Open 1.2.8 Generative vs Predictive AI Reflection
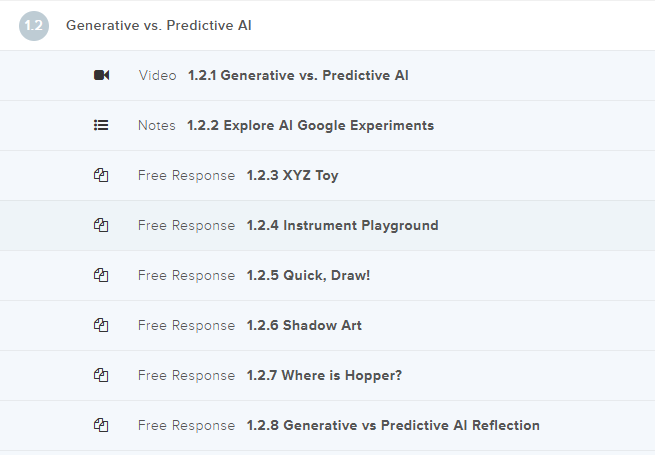This screenshot has height=455, width=655. (393, 425)
